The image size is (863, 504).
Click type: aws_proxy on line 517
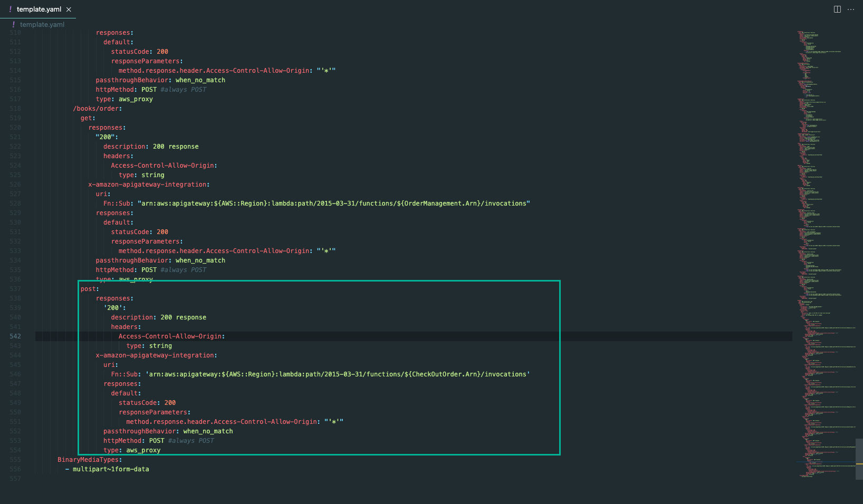(x=124, y=99)
